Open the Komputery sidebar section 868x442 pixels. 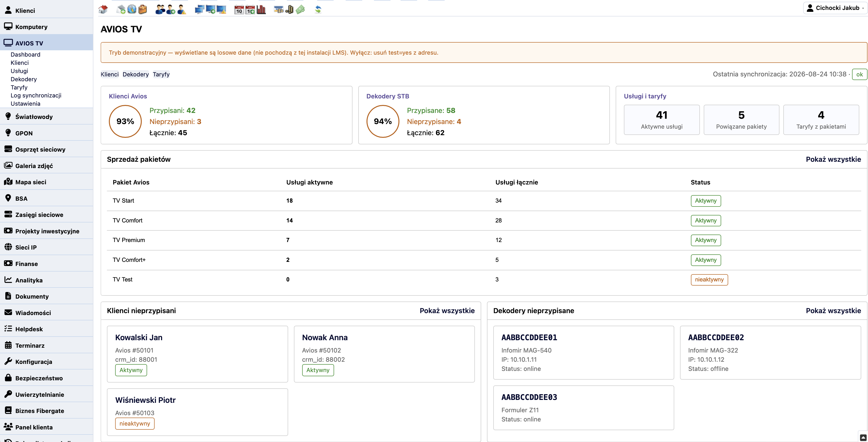[x=46, y=26]
